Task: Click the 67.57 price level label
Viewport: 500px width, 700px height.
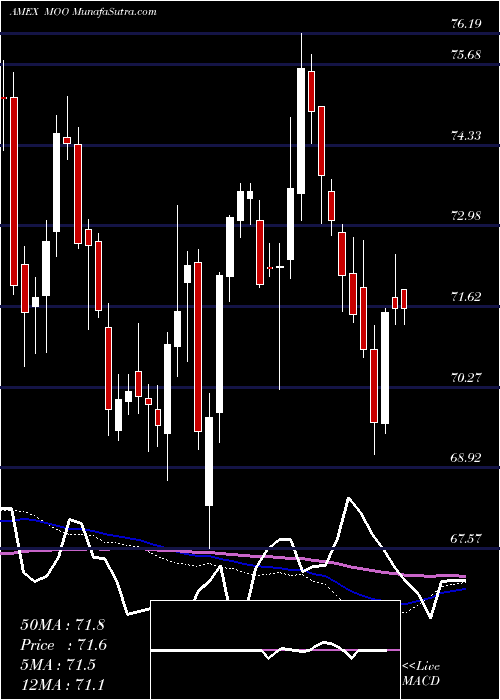Action: [x=466, y=539]
